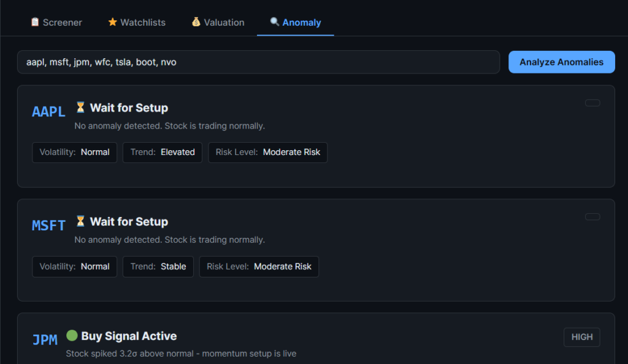628x364 pixels.
Task: Click MSFT Trend: Stable chip
Action: (x=158, y=267)
